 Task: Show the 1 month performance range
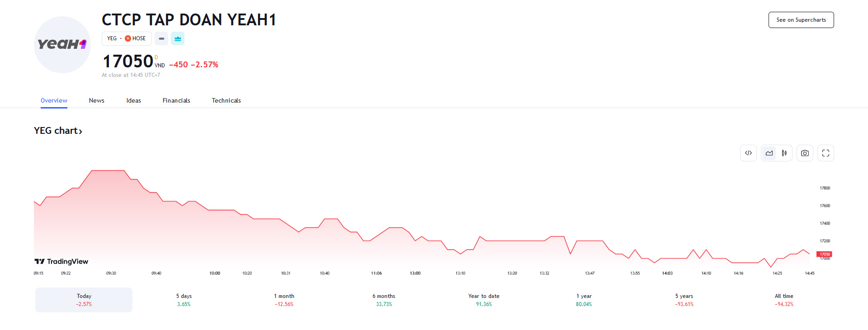point(284,300)
